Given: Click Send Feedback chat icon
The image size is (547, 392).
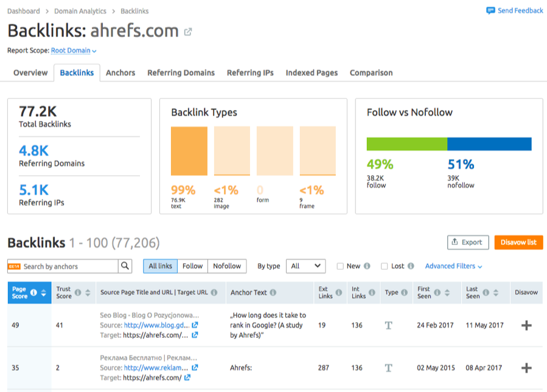Looking at the screenshot, I should click(x=490, y=10).
